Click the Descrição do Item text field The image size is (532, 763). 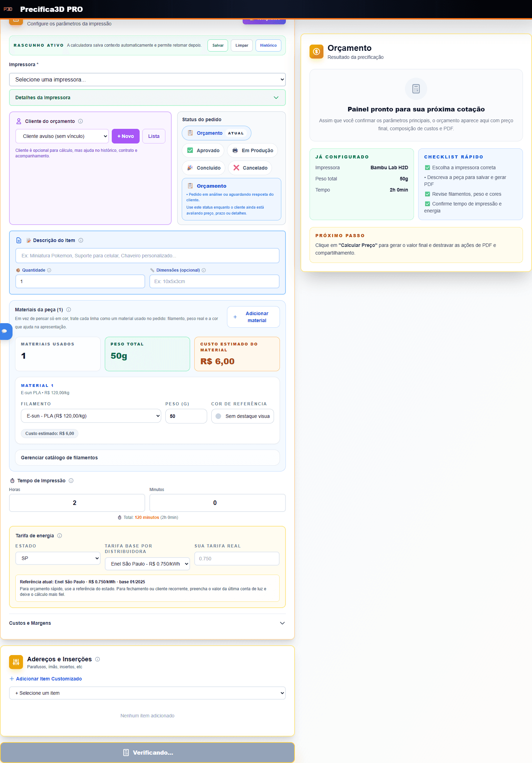pyautogui.click(x=147, y=256)
